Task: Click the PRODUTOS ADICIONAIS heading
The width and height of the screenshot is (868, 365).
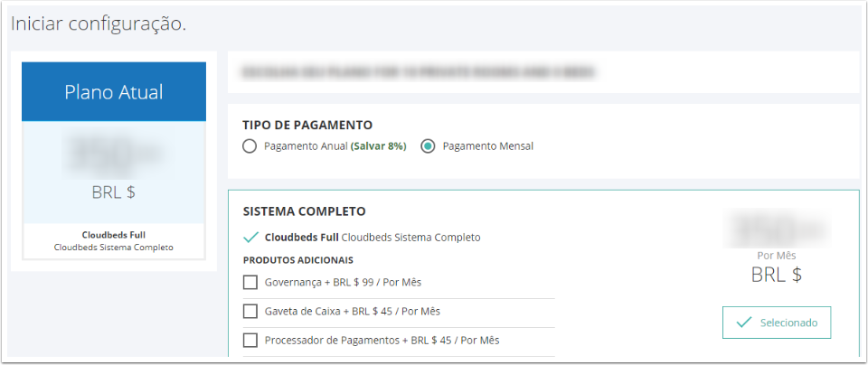Action: (x=297, y=260)
